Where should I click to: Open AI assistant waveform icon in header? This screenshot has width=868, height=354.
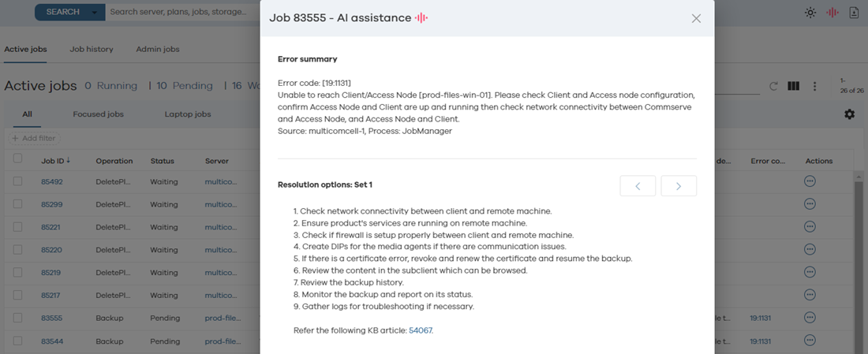832,13
